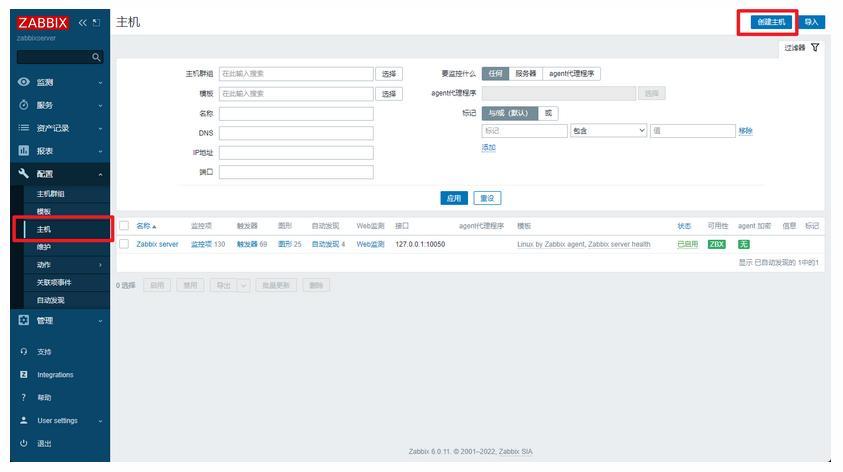843x472 pixels.
Task: Expand the User settings chevron
Action: pos(101,421)
